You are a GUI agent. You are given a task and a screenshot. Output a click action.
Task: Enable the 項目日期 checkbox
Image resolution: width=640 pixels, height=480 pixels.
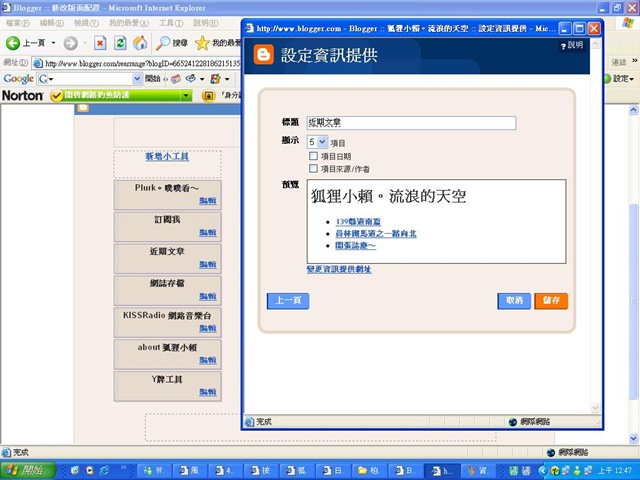(313, 156)
